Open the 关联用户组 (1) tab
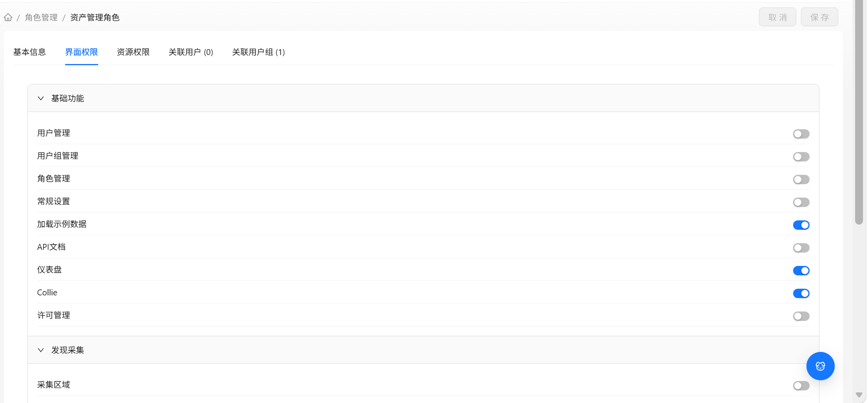 coord(259,52)
